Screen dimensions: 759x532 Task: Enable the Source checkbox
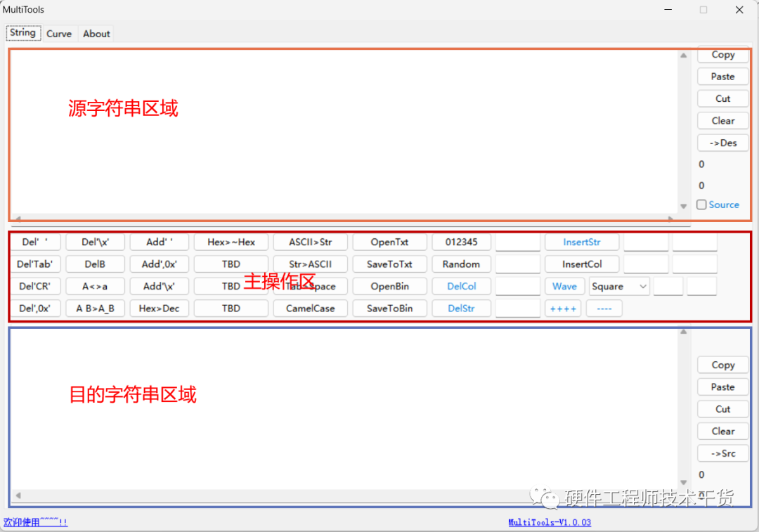701,205
